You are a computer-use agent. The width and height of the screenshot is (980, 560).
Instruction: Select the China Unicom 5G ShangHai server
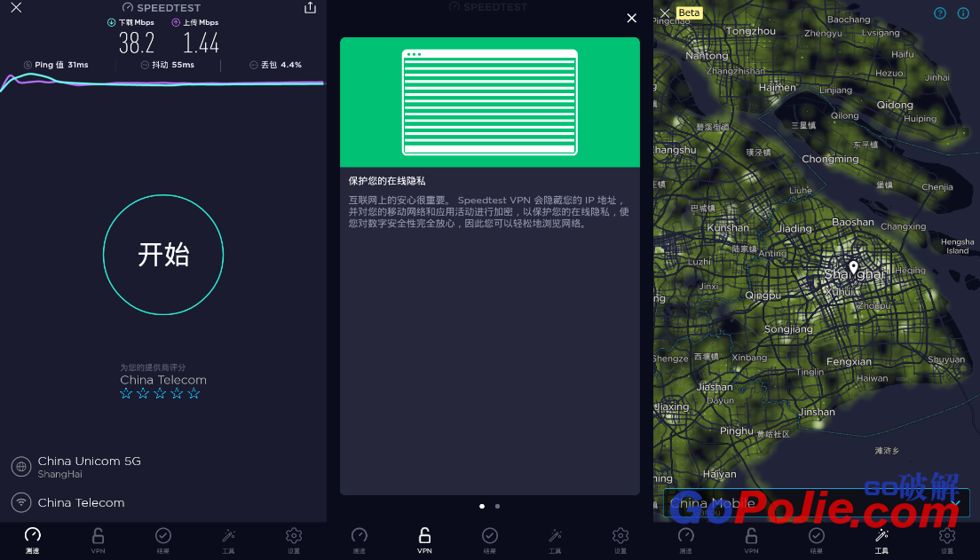coord(89,467)
